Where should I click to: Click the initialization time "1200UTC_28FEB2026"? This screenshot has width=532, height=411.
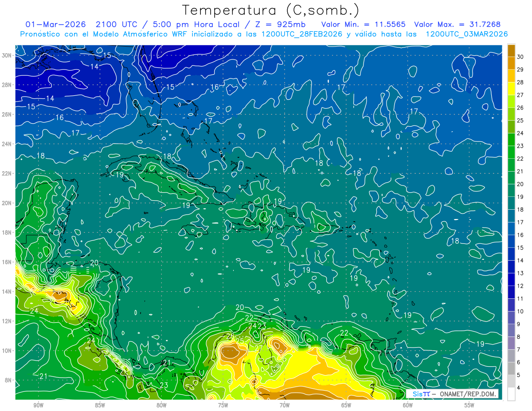pos(302,34)
